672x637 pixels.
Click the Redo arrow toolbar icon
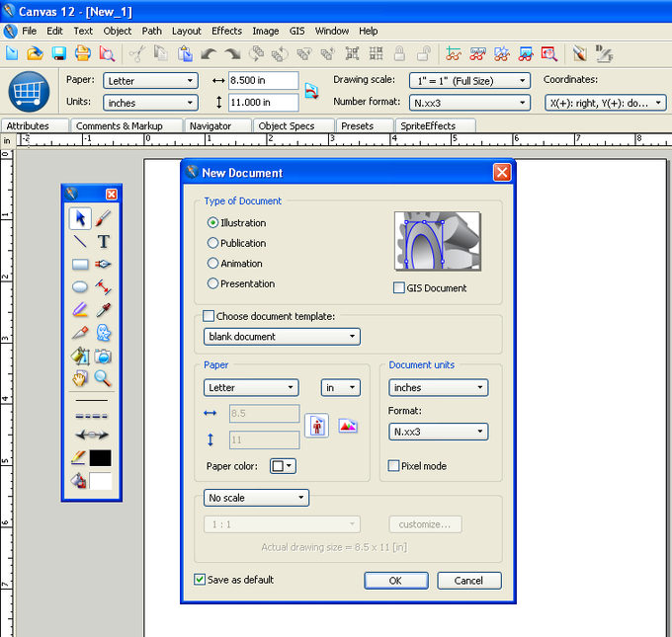click(x=232, y=54)
